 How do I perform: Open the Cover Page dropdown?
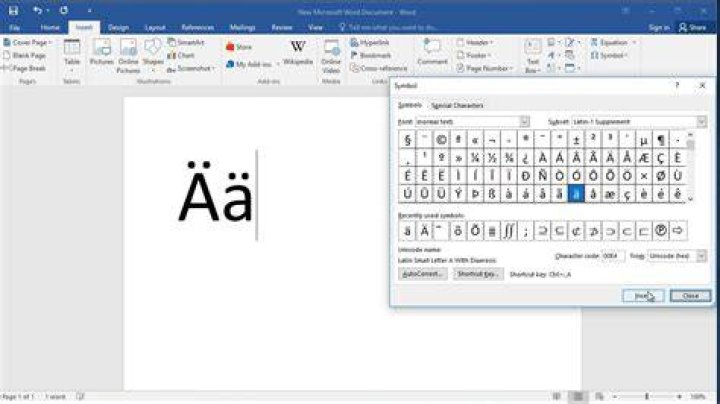[28, 43]
